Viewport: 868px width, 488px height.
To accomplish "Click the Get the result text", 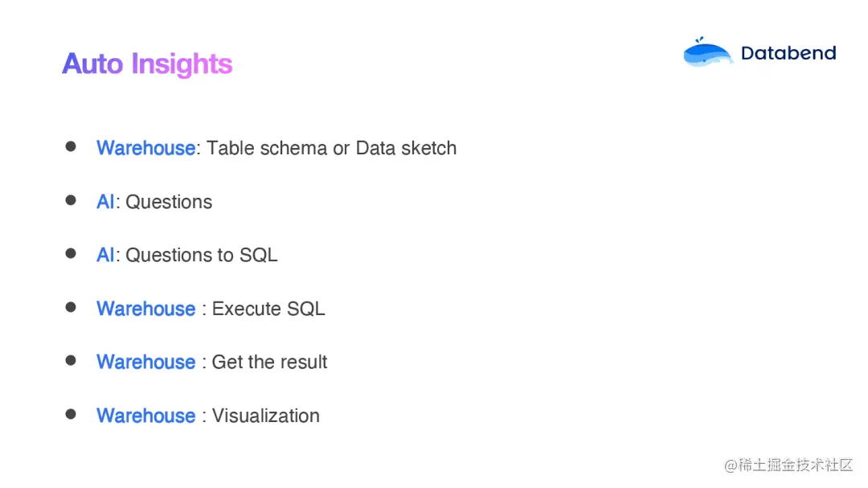I will click(x=269, y=362).
